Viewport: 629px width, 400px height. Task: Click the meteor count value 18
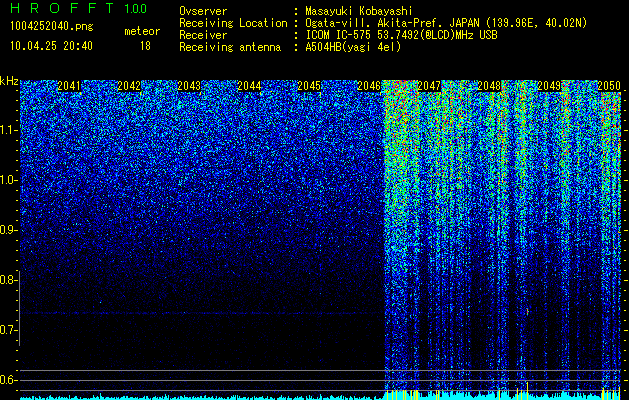coord(145,46)
